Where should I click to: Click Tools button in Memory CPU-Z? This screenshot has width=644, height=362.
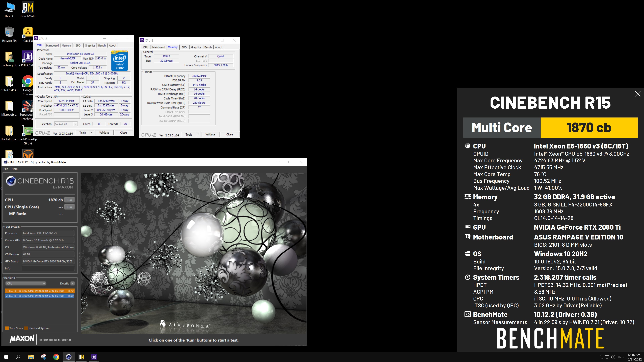point(189,134)
